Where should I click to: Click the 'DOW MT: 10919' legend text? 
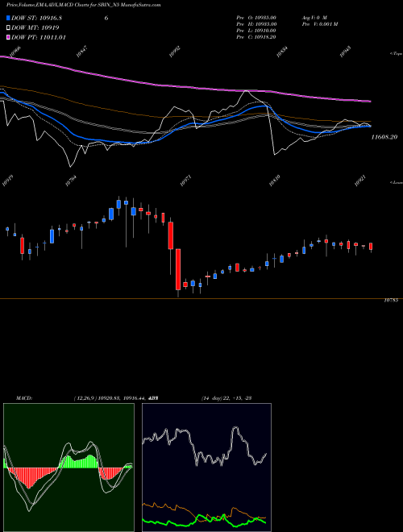(x=35, y=27)
